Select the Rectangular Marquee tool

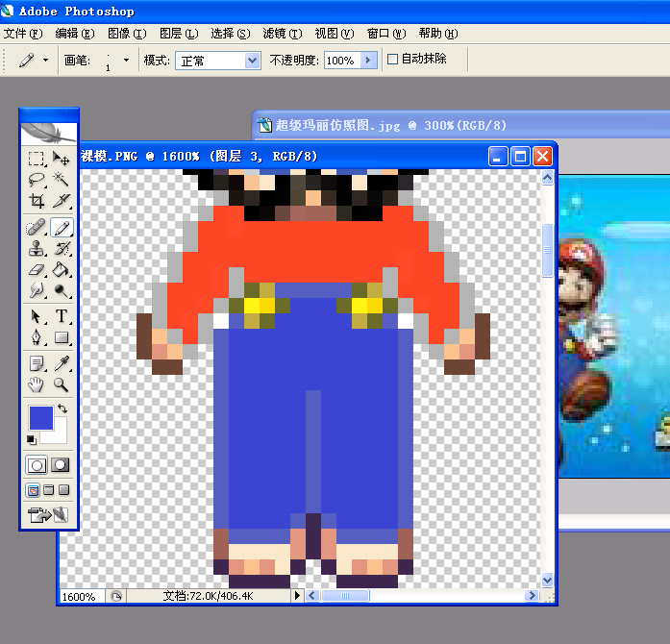[x=37, y=159]
